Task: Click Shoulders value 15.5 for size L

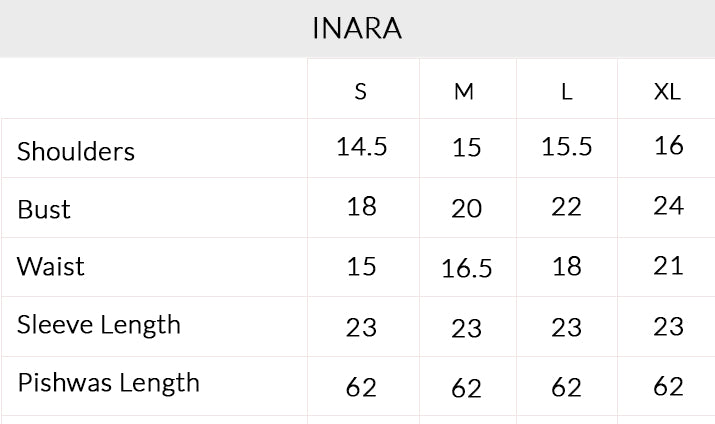Action: point(566,147)
